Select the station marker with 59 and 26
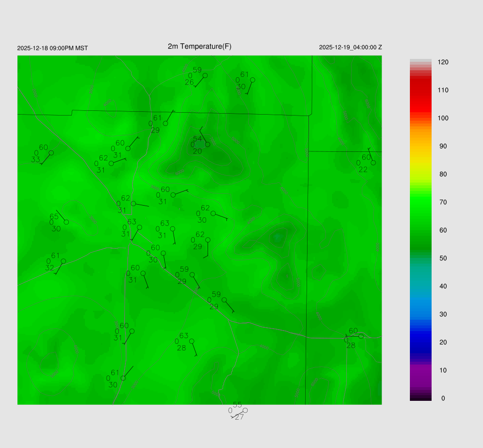The image size is (483, 448). [x=205, y=75]
